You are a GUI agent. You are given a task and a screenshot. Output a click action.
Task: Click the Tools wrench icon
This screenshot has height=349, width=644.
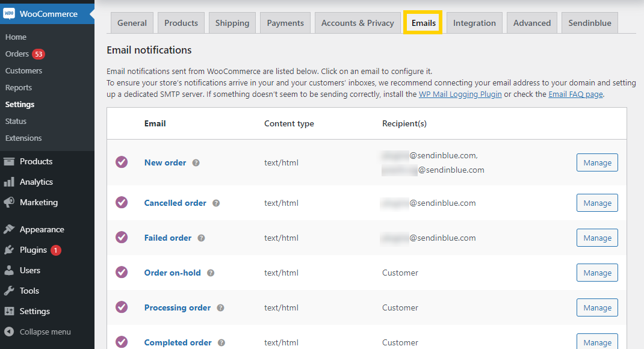pos(10,291)
